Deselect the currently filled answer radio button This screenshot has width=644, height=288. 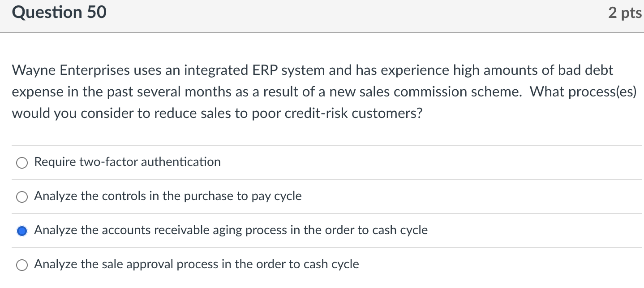pyautogui.click(x=22, y=231)
